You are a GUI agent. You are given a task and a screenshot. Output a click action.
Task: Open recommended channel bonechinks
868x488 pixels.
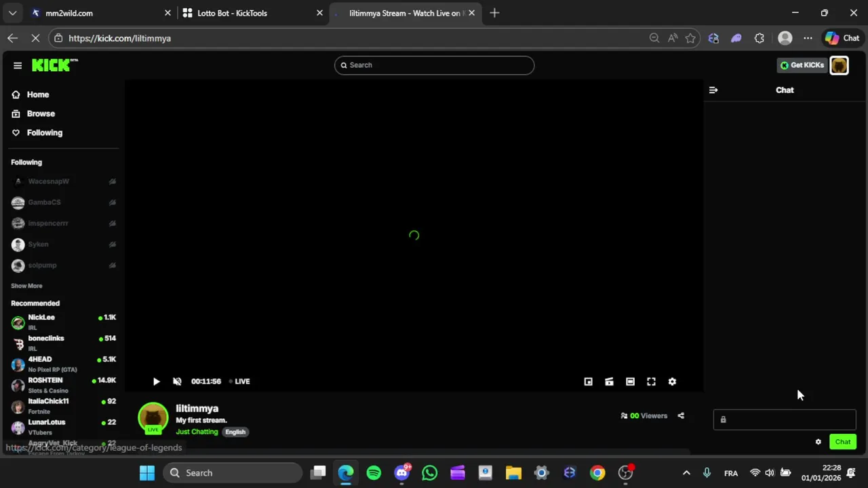click(64, 343)
